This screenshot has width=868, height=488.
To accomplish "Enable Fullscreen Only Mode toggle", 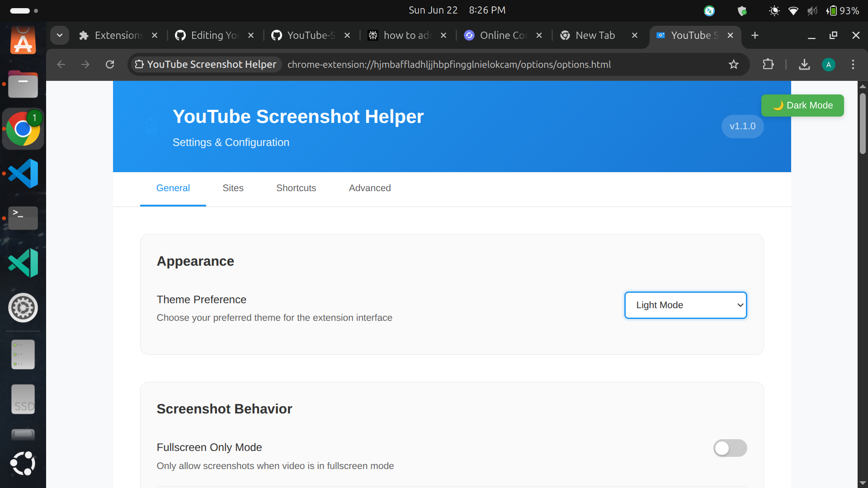I will (730, 448).
